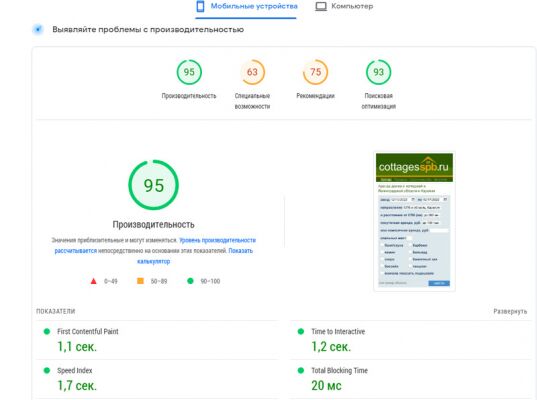Click the 1,1 сек. value
Viewport: 537px width, 400px height.
click(77, 347)
